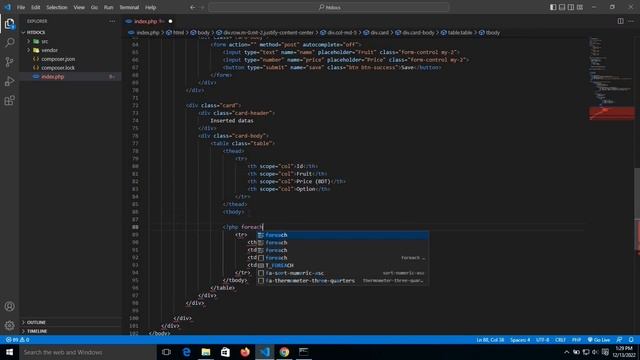Toggle the bottom panel layout icon

(562, 7)
